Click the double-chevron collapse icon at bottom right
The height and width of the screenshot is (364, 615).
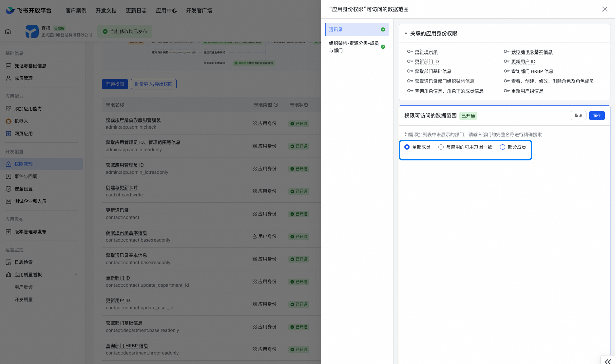(x=608, y=361)
